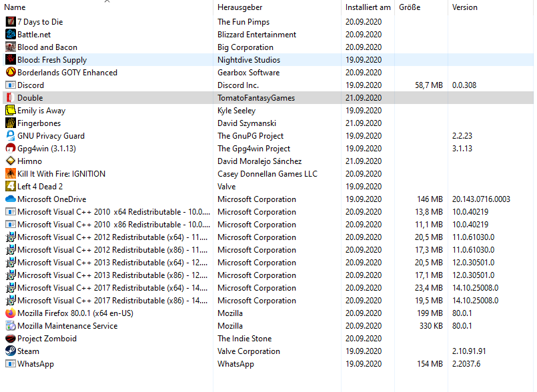
Task: Select publisher David Moralejo Sánchez
Action: coord(259,161)
